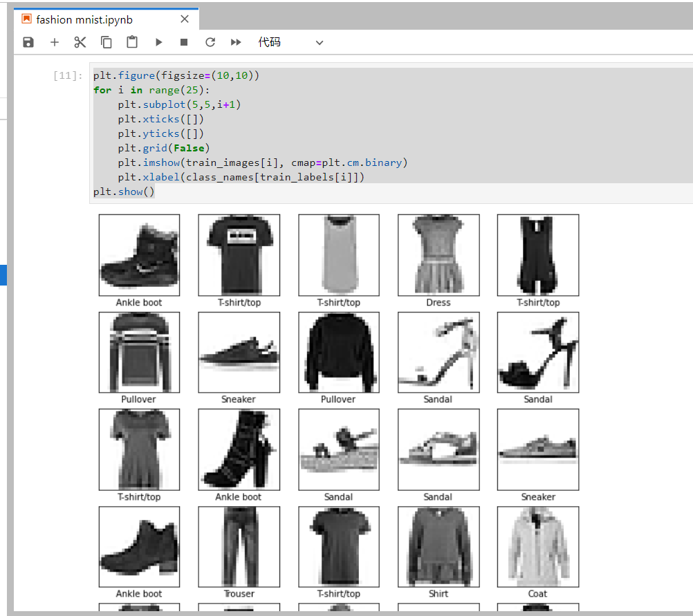
Task: Run the selected cell
Action: click(x=158, y=42)
